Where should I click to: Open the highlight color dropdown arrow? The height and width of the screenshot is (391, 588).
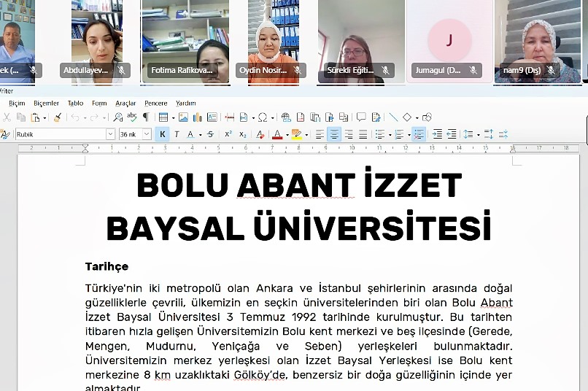point(306,134)
